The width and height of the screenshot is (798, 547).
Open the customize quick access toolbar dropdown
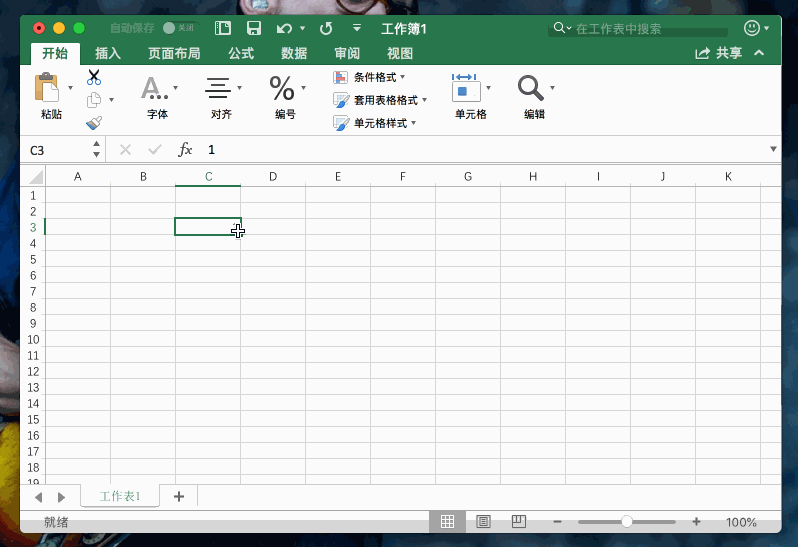357,28
